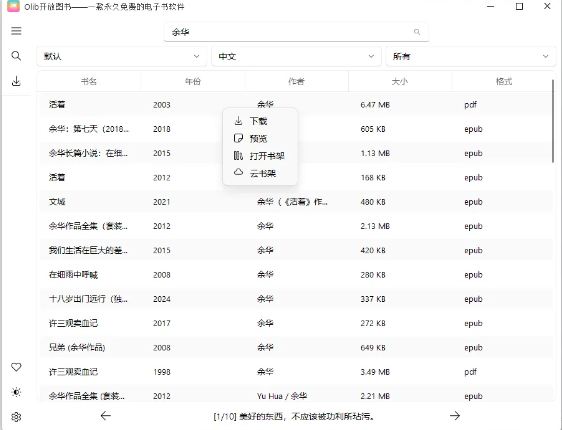Expand the 所有 format dropdown
562x430 pixels.
click(x=471, y=56)
